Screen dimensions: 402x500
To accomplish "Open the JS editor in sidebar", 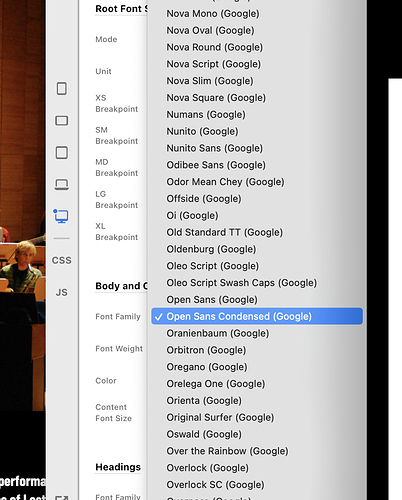I will 62,292.
